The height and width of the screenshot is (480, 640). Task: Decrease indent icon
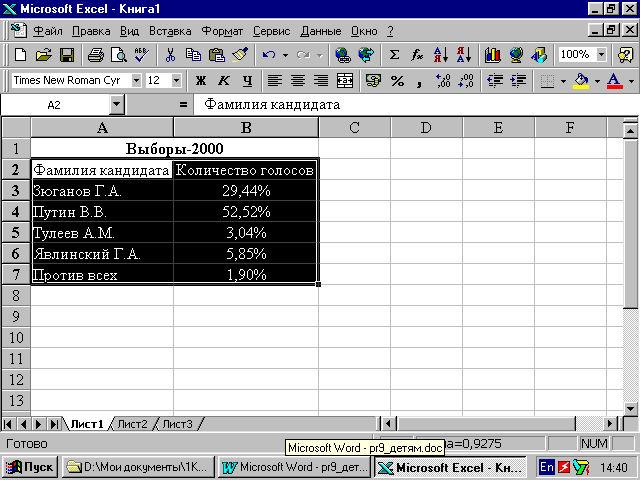(x=495, y=80)
